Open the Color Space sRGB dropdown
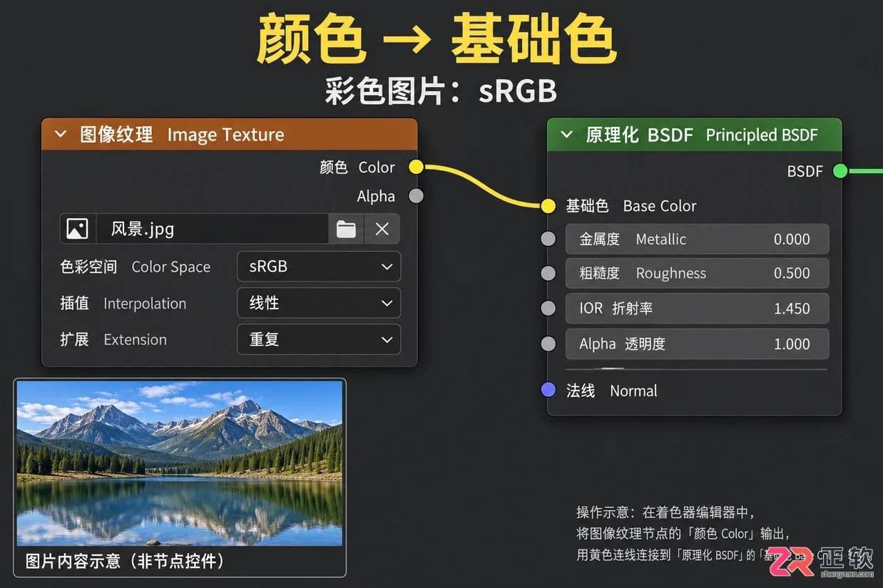The image size is (883, 588). (319, 267)
